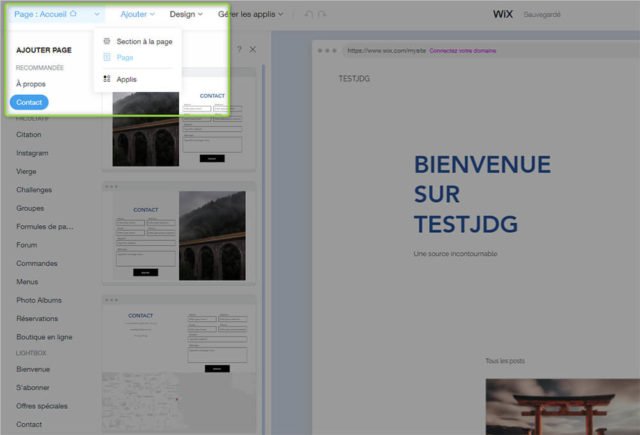Select the BIENVENUE SUR TESTJDG heading

[482, 194]
